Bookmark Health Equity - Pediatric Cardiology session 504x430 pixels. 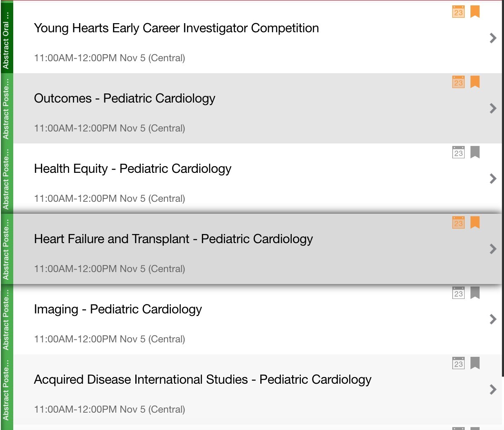[475, 152]
